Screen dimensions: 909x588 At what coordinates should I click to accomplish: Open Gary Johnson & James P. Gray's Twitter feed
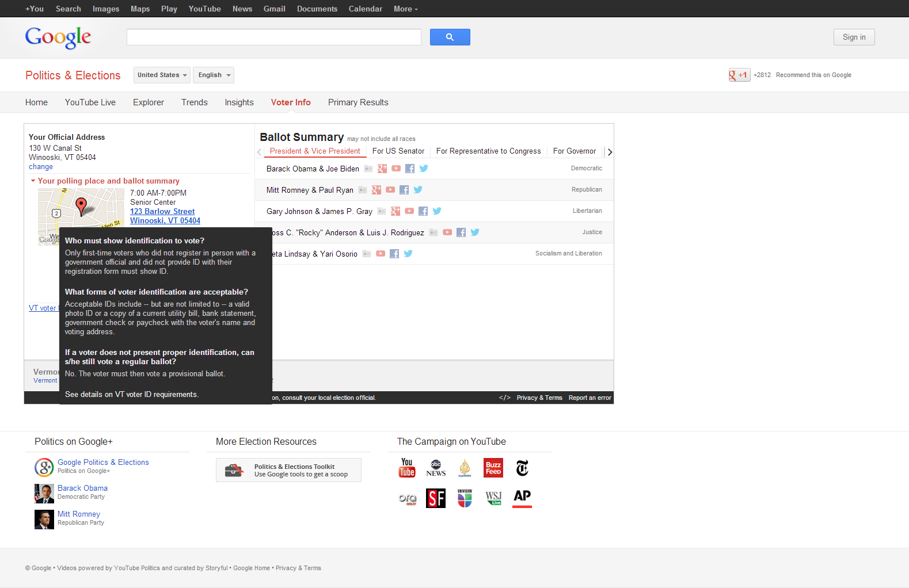point(437,211)
